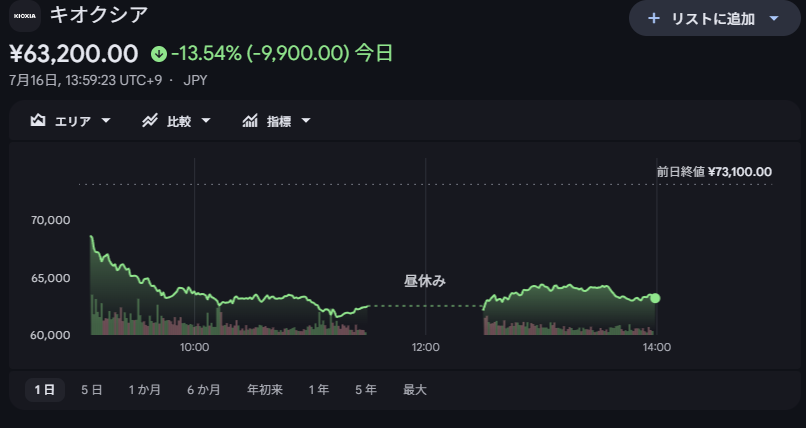Image resolution: width=806 pixels, height=428 pixels.
Task: Select the 1日 range tab
Action: [45, 390]
